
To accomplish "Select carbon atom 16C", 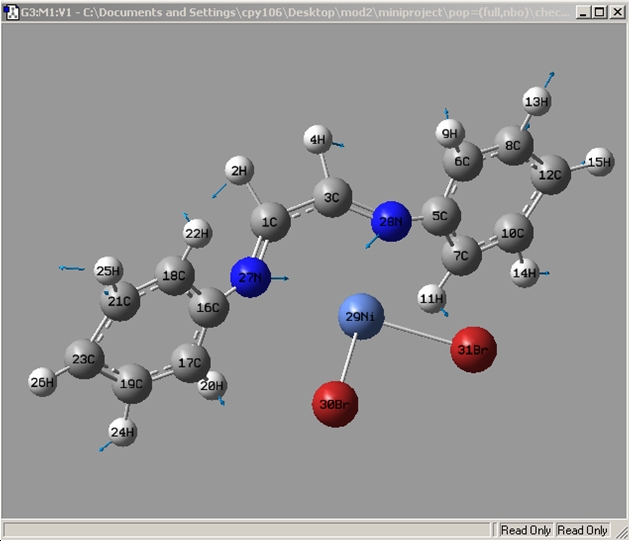I will click(209, 307).
